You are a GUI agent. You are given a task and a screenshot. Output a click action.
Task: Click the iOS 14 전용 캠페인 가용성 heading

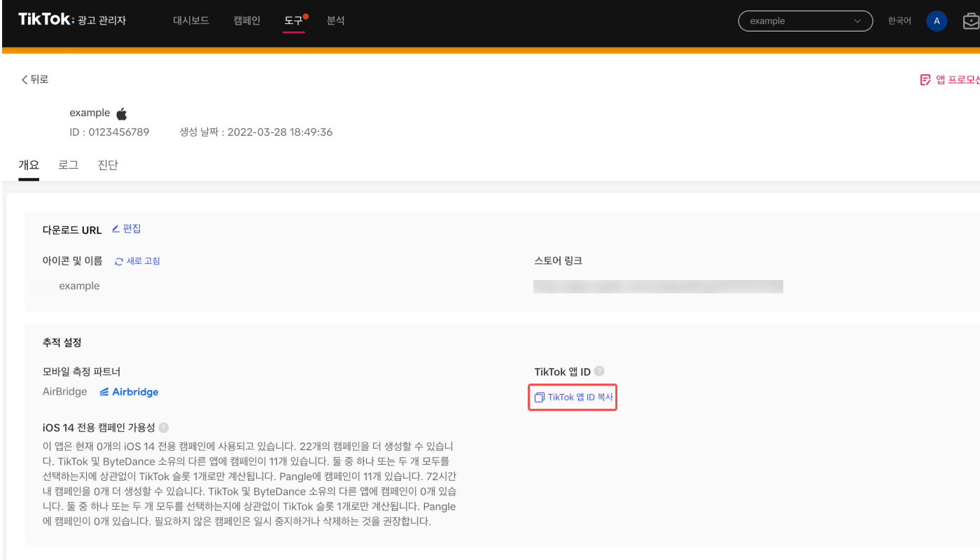click(x=99, y=428)
